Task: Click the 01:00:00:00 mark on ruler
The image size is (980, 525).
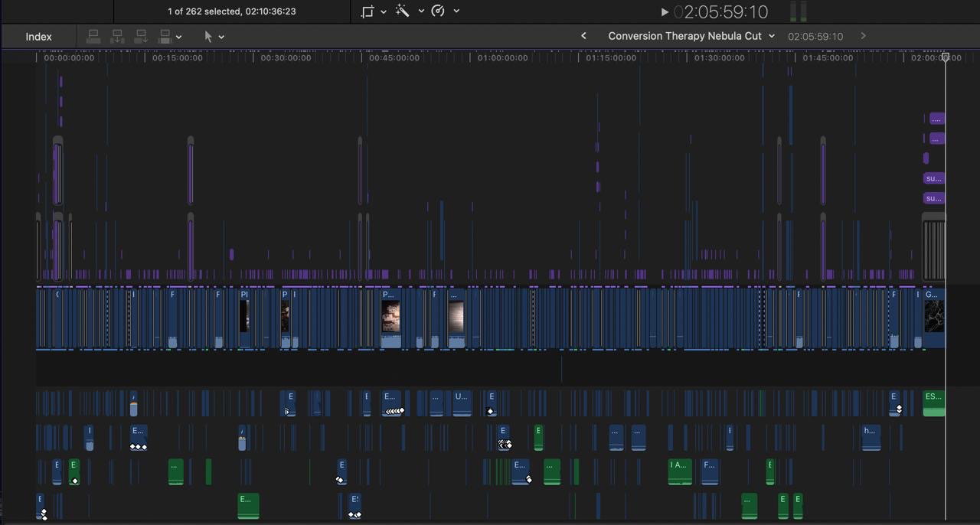Action: pyautogui.click(x=502, y=58)
